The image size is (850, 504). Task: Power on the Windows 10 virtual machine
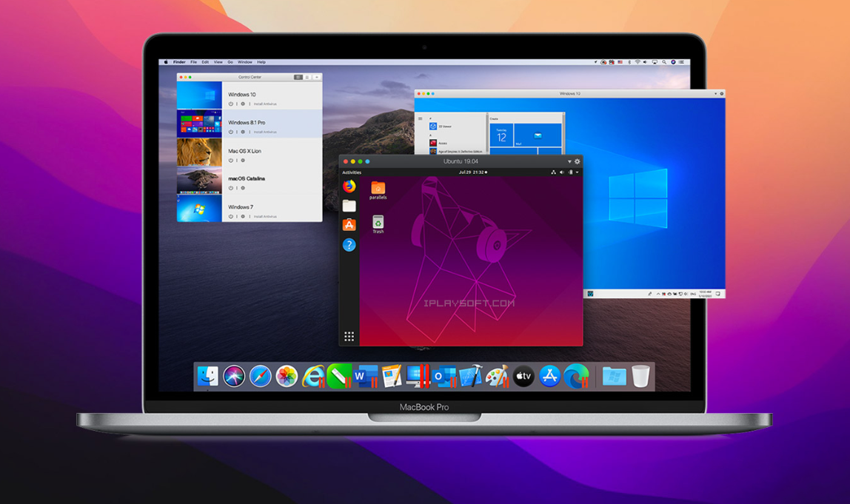pos(230,104)
